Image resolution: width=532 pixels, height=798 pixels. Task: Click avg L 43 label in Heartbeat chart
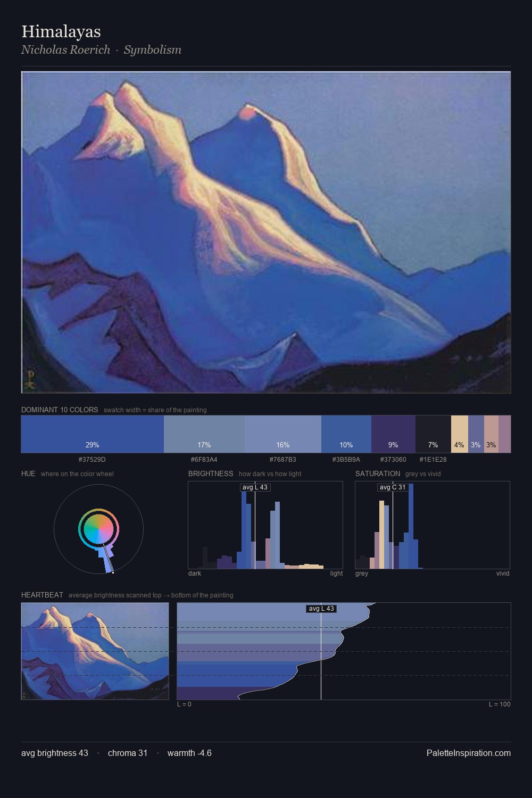[x=321, y=609]
